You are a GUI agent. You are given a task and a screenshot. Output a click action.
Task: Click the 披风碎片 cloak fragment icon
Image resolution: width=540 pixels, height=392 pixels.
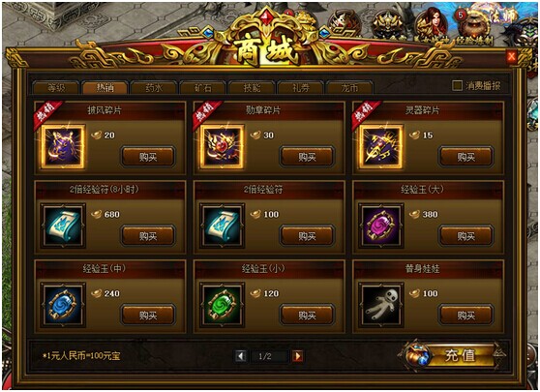coord(63,147)
